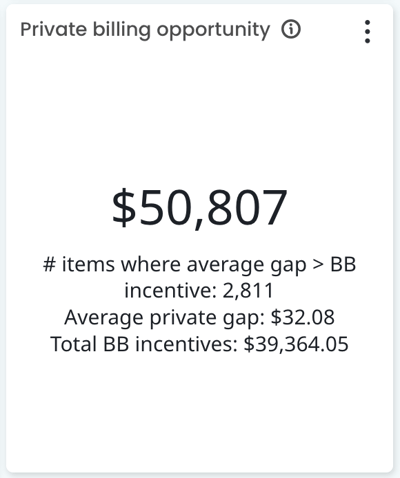Click the 'Total BB incentives:' label
The height and width of the screenshot is (478, 400).
click(x=144, y=344)
